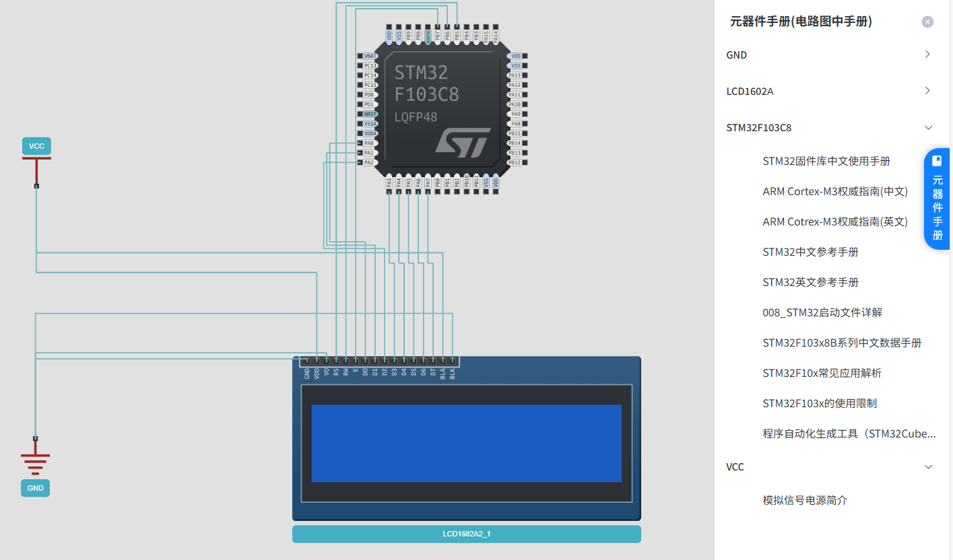Click the PA4 pin on the STM32
Screen dimensions: 953x560
399,184
